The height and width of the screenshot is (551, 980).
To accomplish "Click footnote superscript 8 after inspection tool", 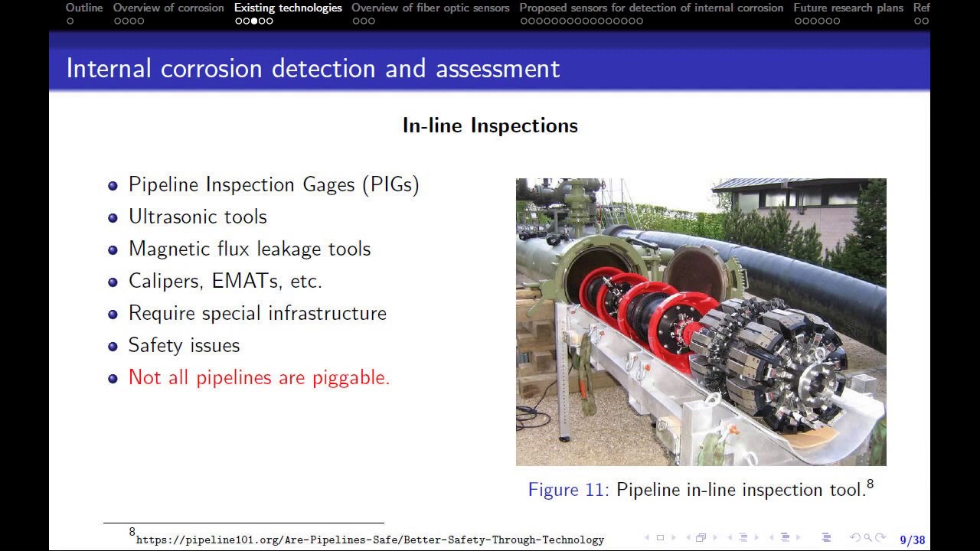I will [870, 484].
